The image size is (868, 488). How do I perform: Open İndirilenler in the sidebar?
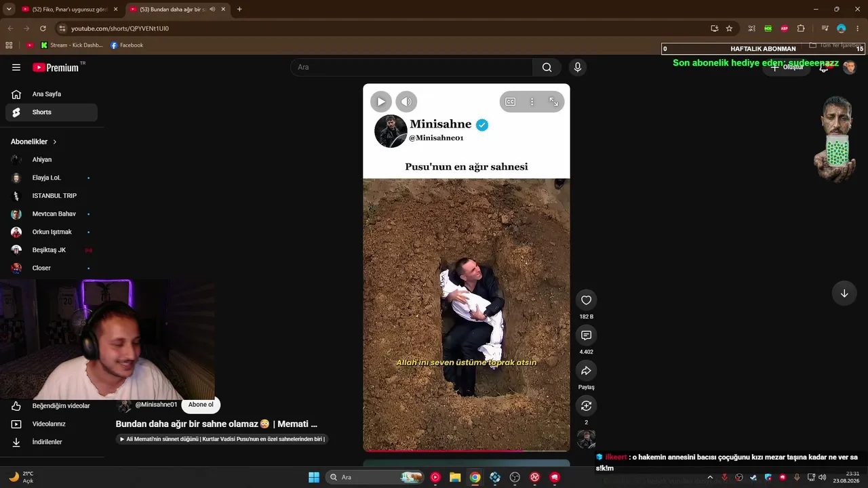tap(52, 442)
